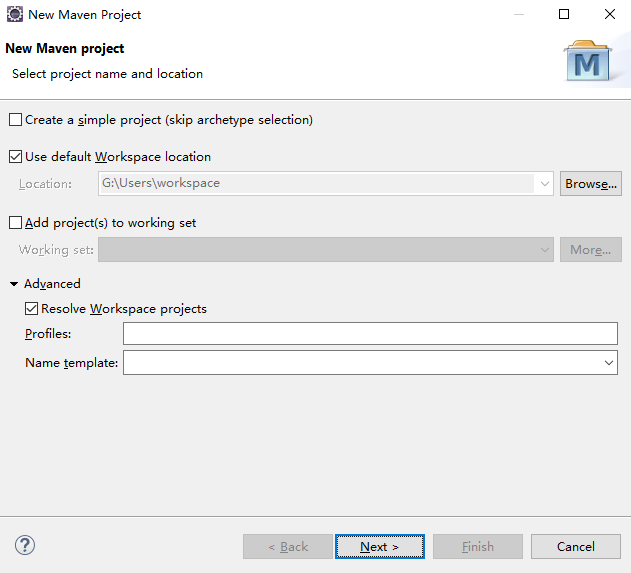
Task: Uncheck Use default Workspace location
Action: coord(15,157)
